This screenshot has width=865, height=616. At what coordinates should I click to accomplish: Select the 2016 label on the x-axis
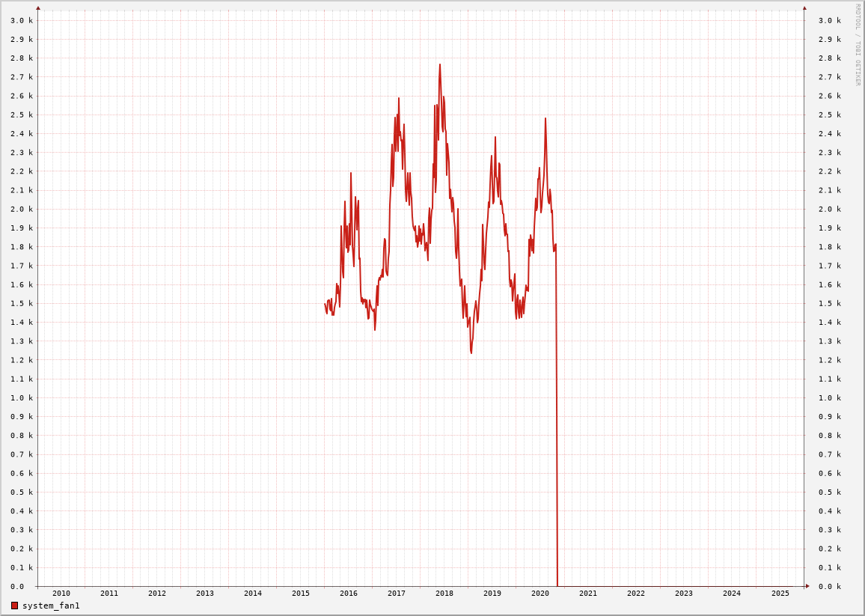(349, 594)
